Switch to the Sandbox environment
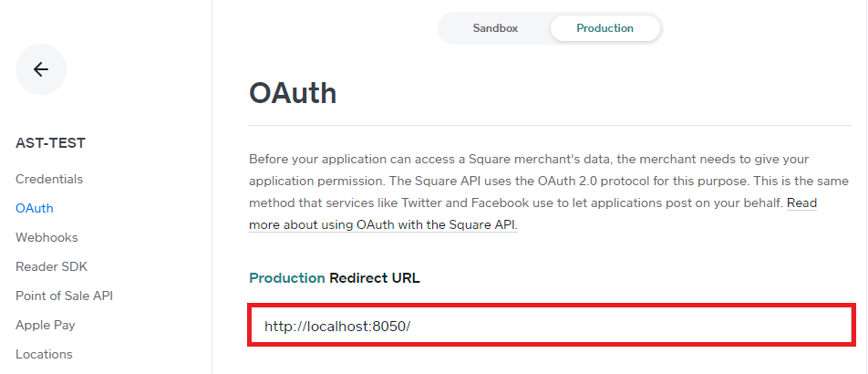The width and height of the screenshot is (868, 374). 495,28
